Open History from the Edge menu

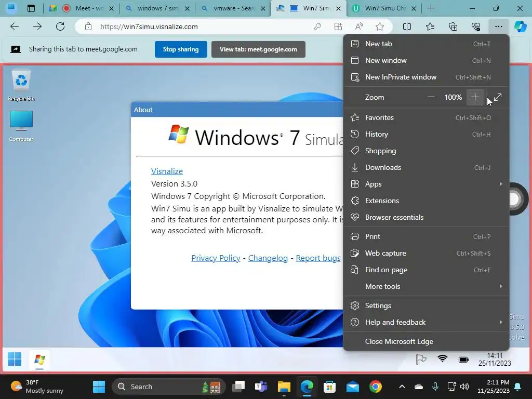click(x=427, y=134)
